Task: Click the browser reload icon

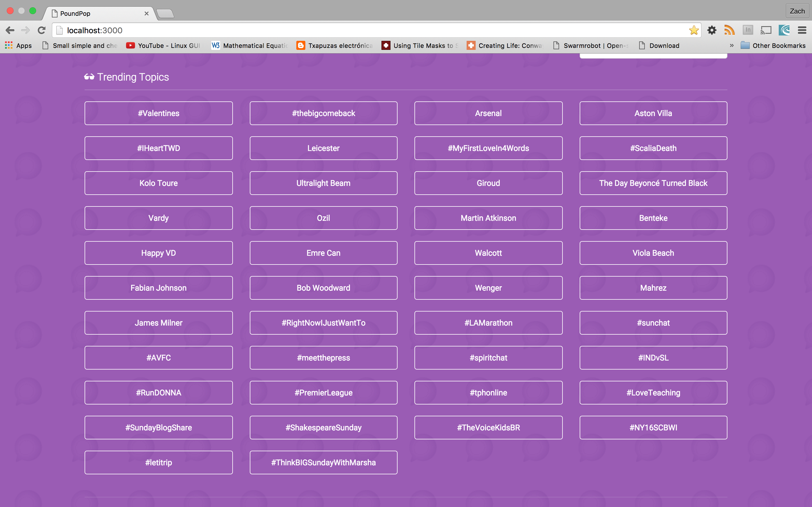Action: (42, 30)
